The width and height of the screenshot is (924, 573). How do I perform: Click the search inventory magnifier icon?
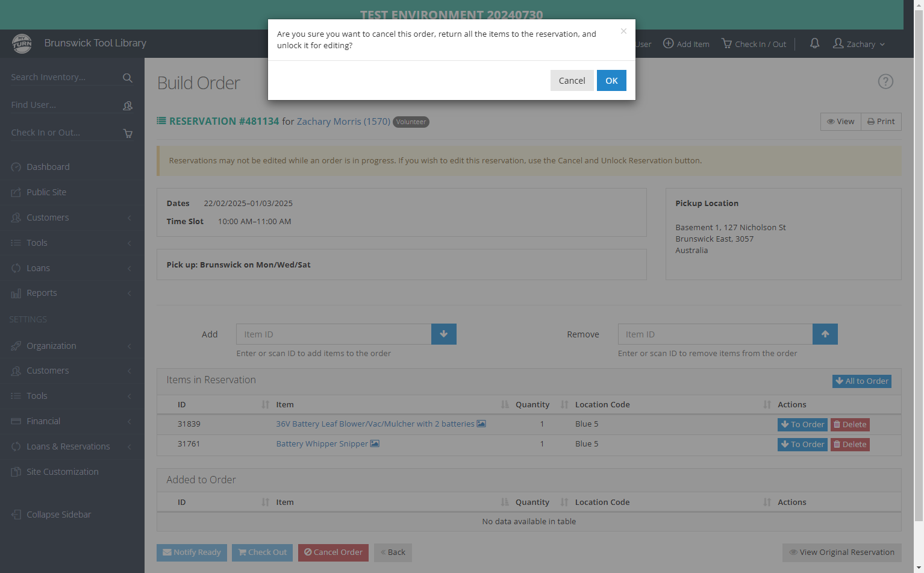pyautogui.click(x=127, y=78)
